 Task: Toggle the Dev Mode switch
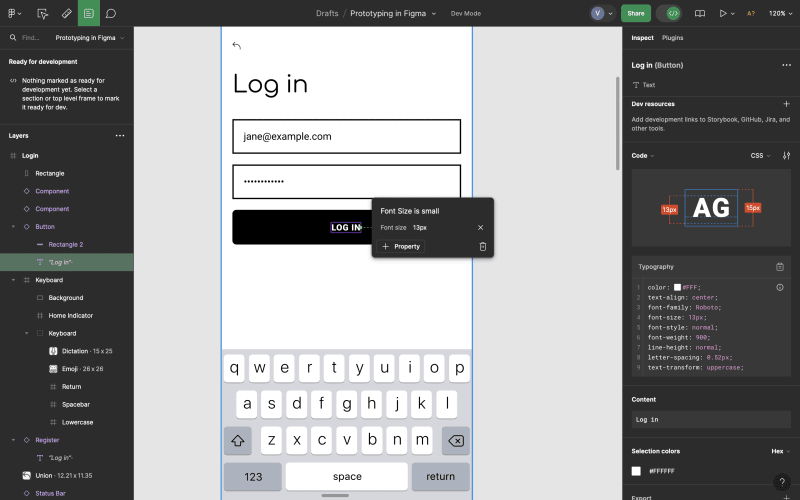(668, 13)
